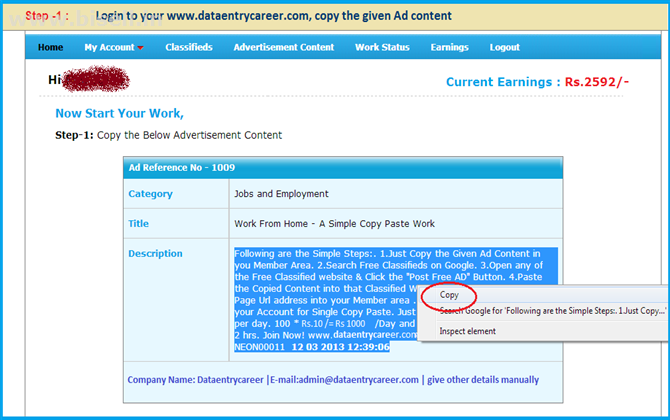Click the E-mail:admin@dataentrycareer.com text
Image resolution: width=670 pixels, height=420 pixels.
(344, 380)
